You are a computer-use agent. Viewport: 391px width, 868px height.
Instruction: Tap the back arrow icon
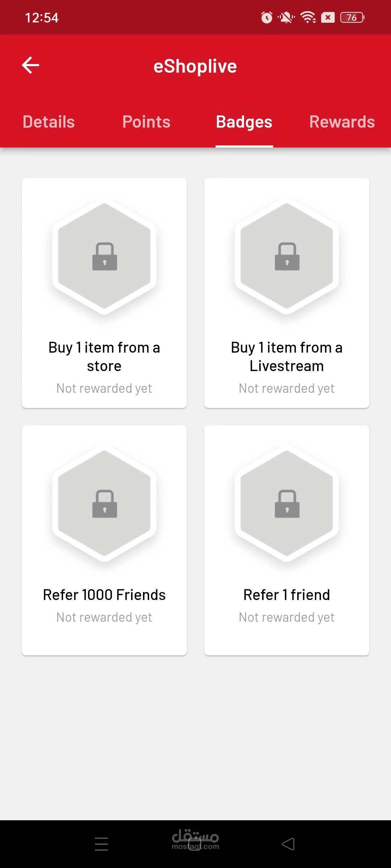31,65
